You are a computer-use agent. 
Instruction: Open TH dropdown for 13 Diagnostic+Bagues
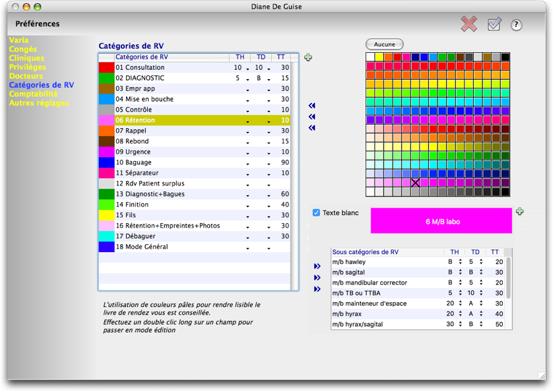247,195
